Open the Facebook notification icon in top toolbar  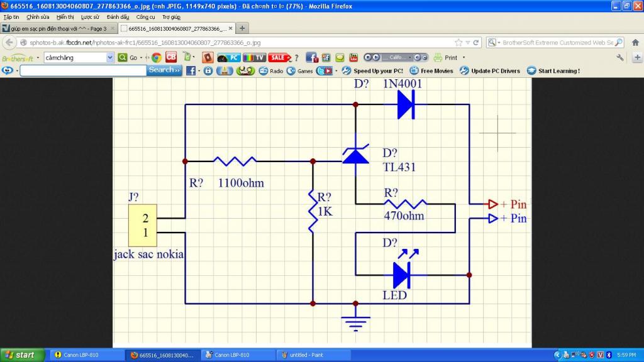pyautogui.click(x=312, y=57)
